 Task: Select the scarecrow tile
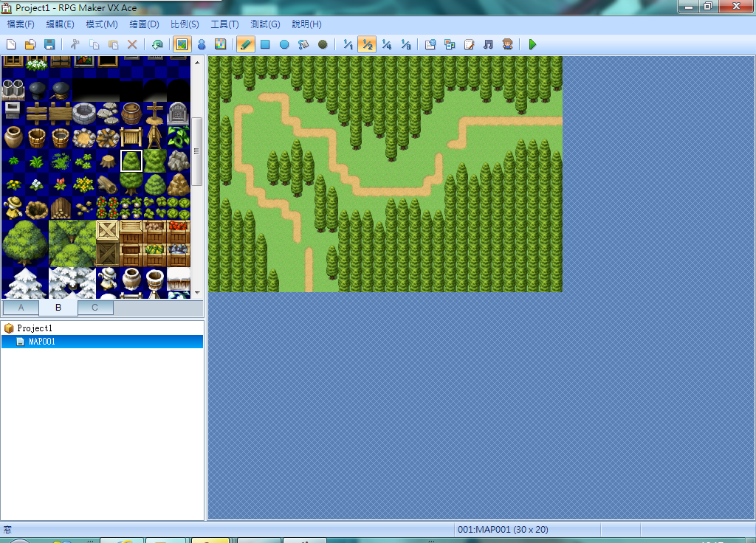(x=13, y=208)
